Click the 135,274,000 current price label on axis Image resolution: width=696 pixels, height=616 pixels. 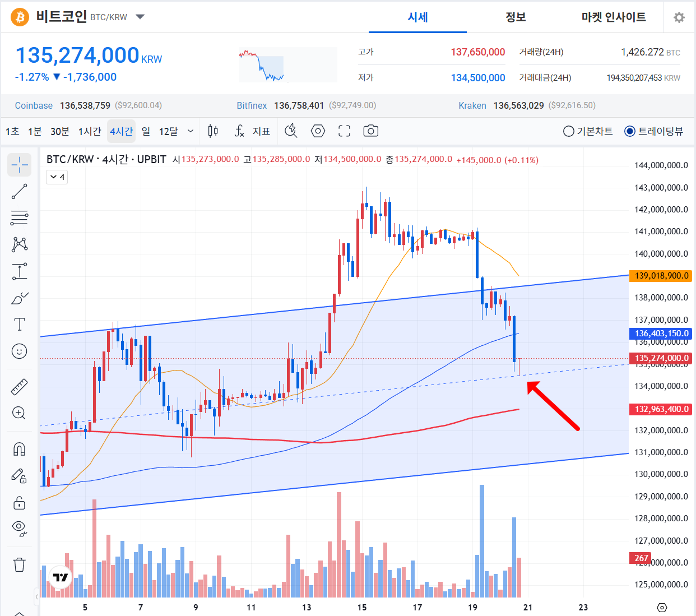[661, 358]
